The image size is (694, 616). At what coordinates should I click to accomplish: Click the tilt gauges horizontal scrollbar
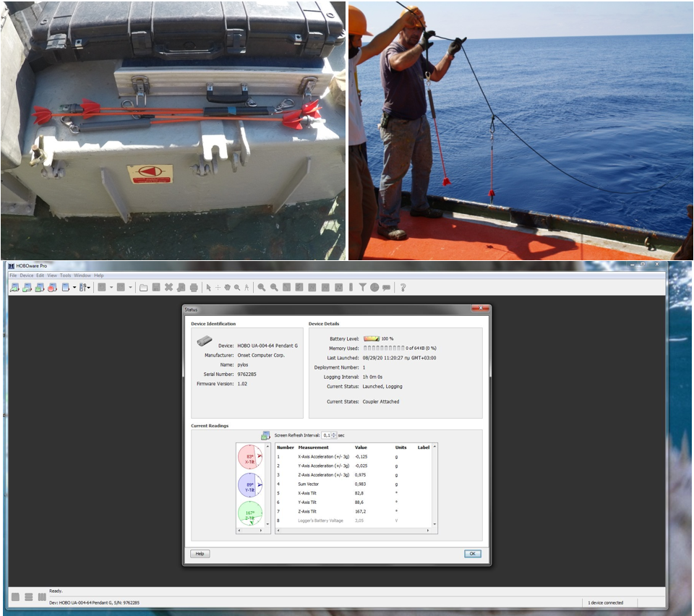pyautogui.click(x=250, y=530)
